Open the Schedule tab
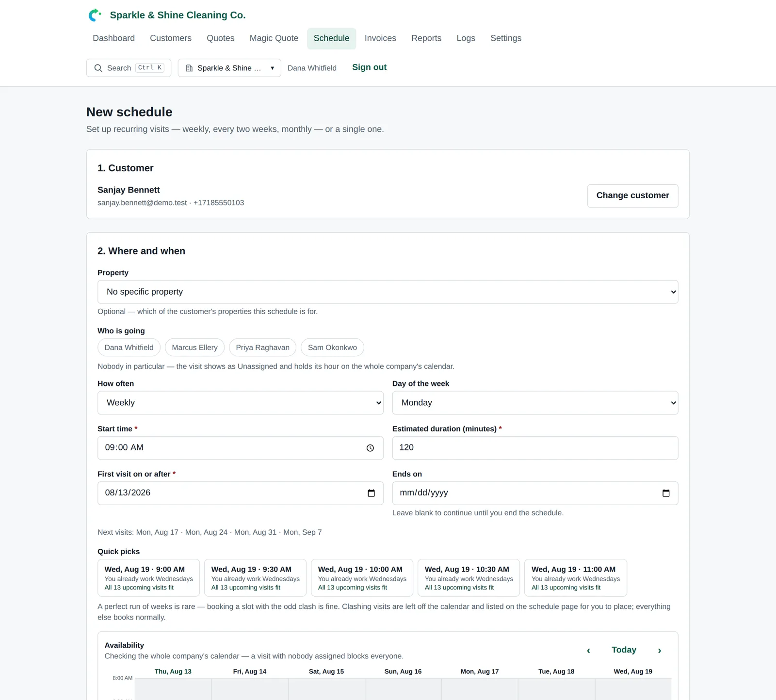 331,38
